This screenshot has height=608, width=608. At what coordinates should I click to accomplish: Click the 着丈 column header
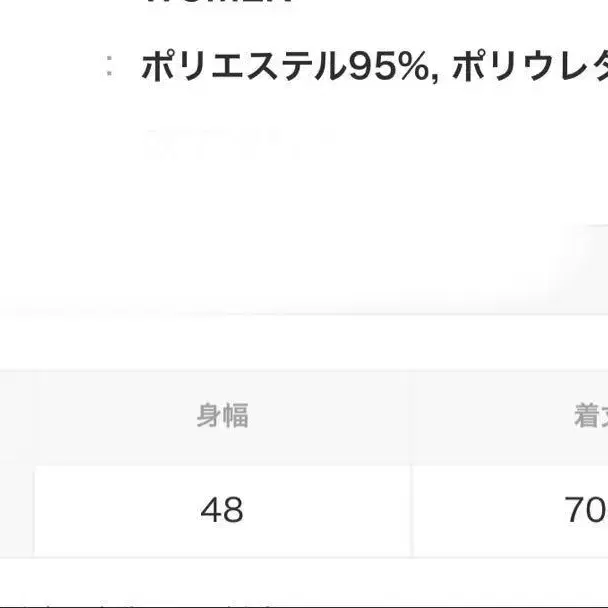(x=590, y=416)
